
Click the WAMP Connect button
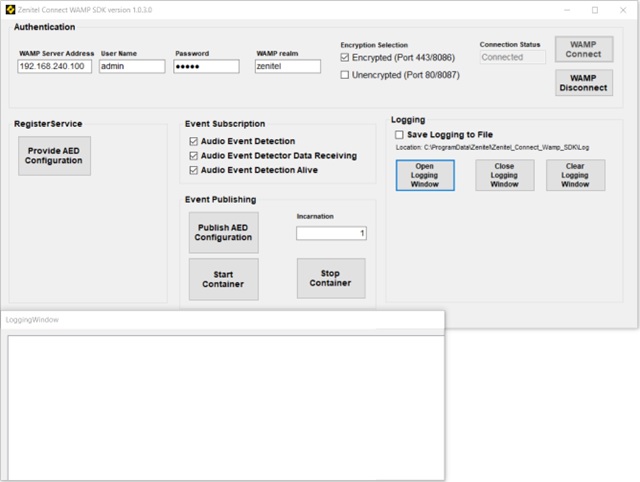coord(583,49)
